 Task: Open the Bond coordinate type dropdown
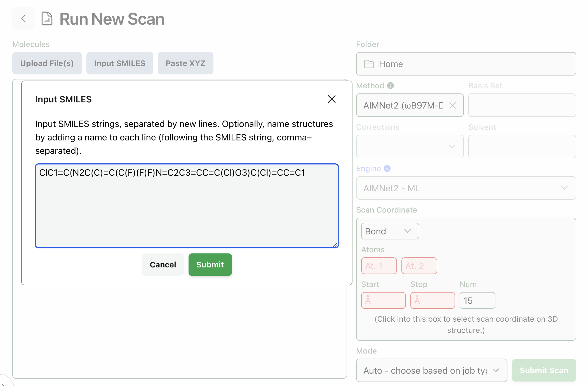pyautogui.click(x=390, y=231)
